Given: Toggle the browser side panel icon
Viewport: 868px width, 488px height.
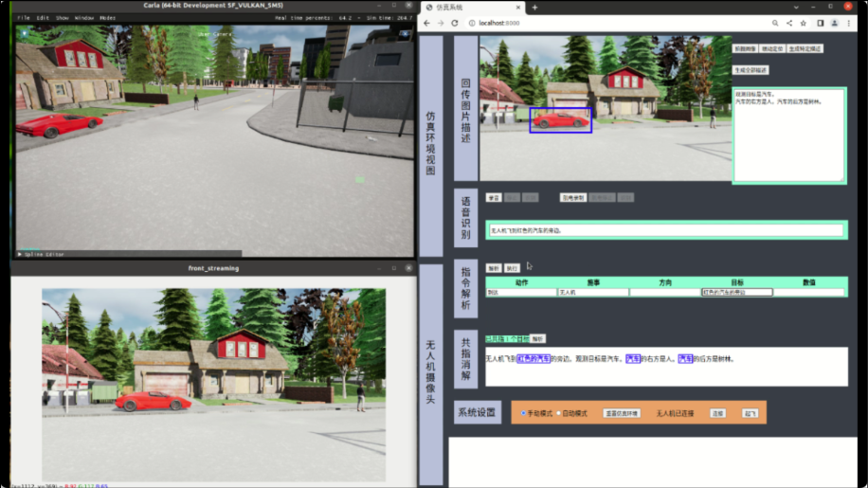Looking at the screenshot, I should click(821, 23).
